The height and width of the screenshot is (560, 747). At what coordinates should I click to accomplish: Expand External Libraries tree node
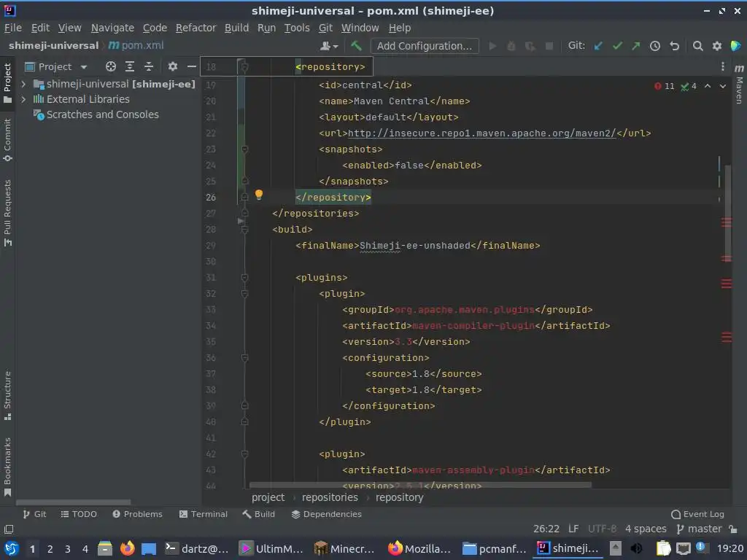point(23,99)
